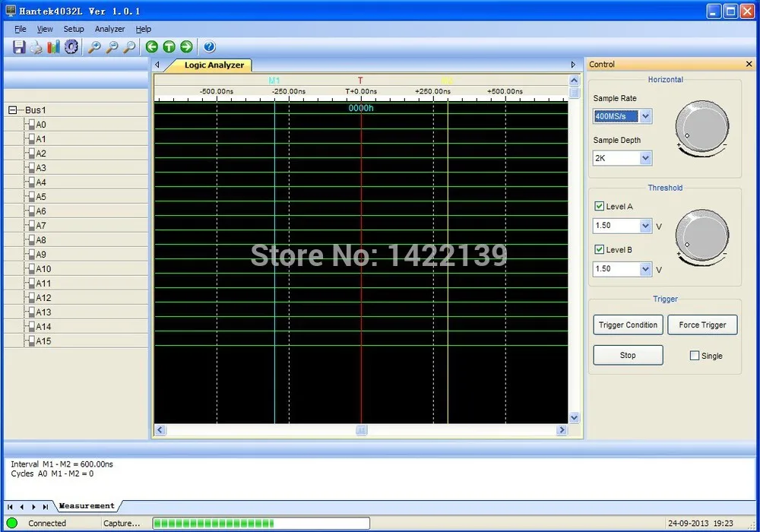Image resolution: width=760 pixels, height=532 pixels.
Task: Click the Trigger Condition button
Action: pyautogui.click(x=628, y=325)
